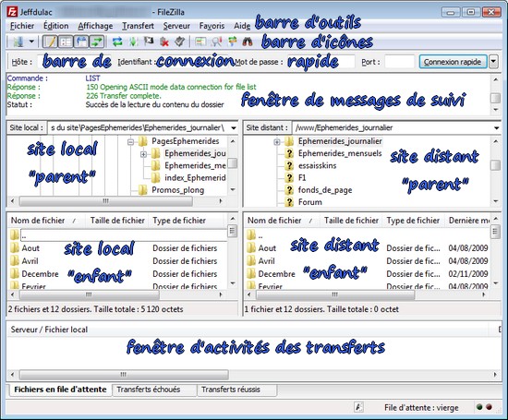This screenshot has height=420, width=508.
Task: Click inside the Port input field
Action: click(399, 62)
